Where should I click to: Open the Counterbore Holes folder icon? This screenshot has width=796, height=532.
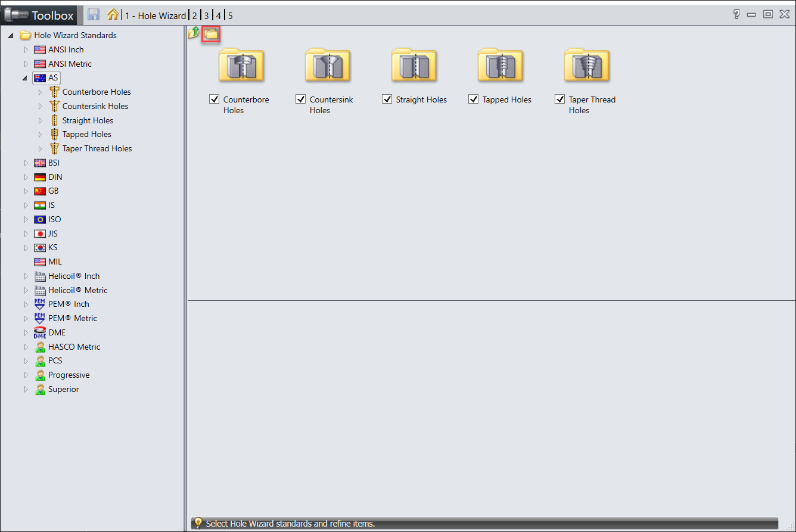(x=241, y=65)
